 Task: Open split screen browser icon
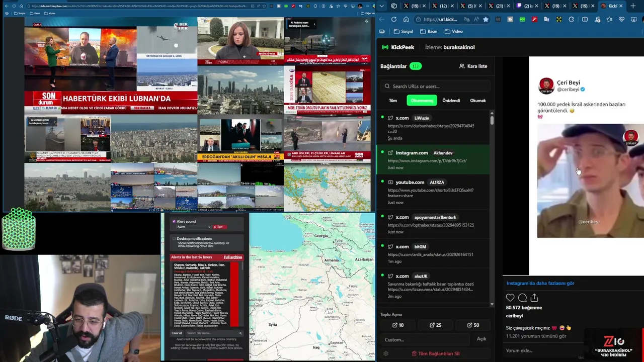(585, 19)
